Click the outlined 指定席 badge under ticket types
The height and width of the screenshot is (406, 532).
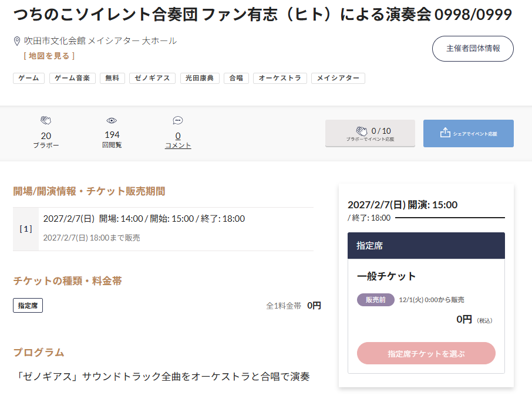28,305
